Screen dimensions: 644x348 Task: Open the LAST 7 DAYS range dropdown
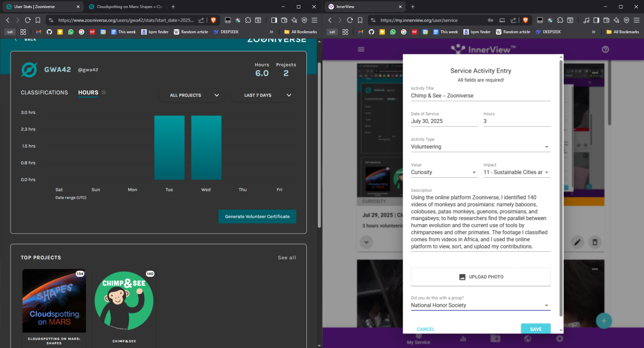(263, 95)
